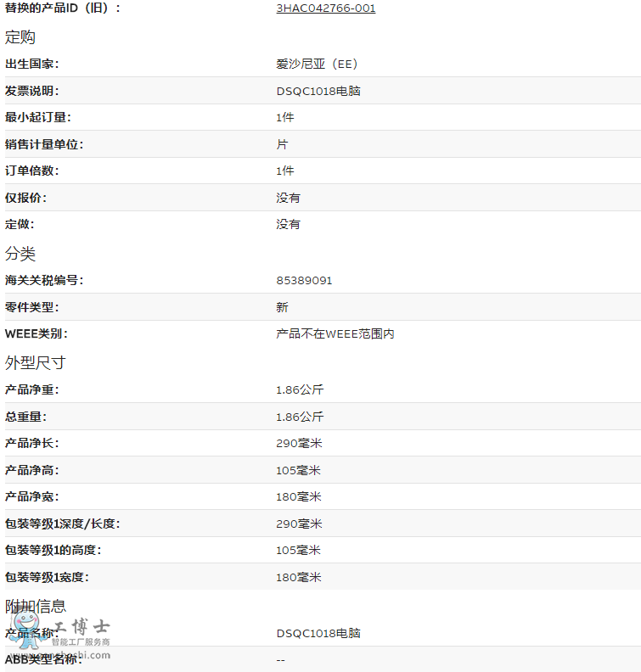Select customs tariff number 85389091

click(x=305, y=281)
